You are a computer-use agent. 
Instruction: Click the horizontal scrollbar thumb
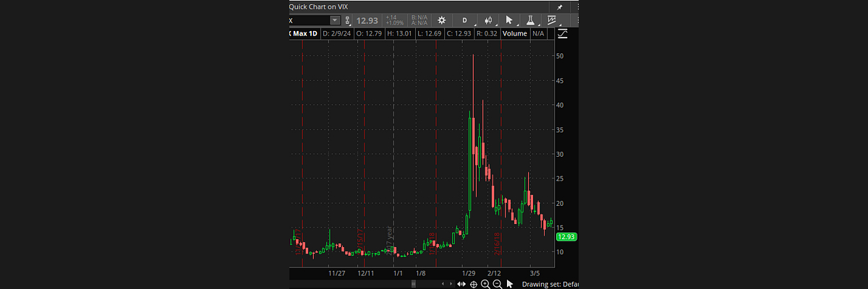pyautogui.click(x=414, y=284)
